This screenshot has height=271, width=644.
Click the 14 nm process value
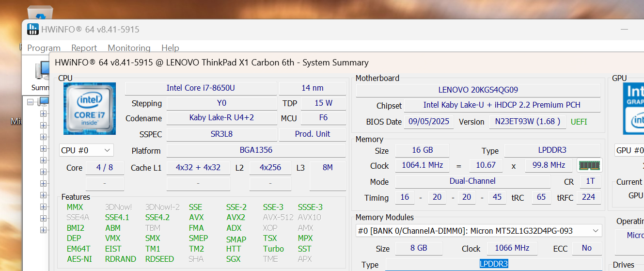pyautogui.click(x=313, y=88)
